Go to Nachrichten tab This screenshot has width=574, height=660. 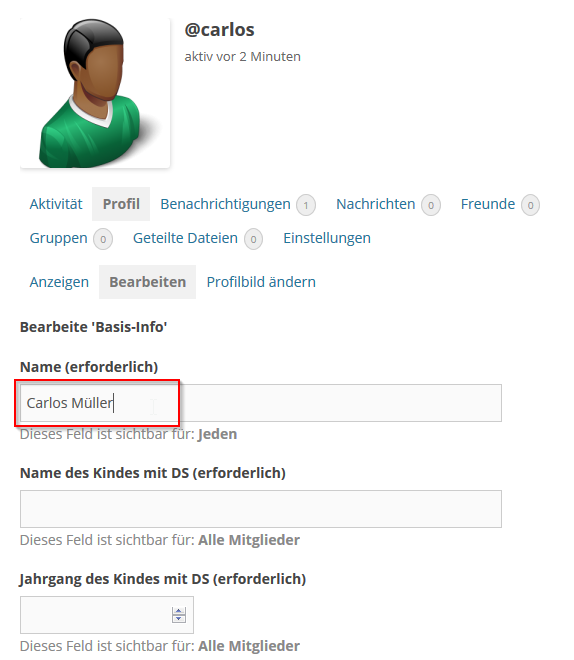[x=375, y=204]
